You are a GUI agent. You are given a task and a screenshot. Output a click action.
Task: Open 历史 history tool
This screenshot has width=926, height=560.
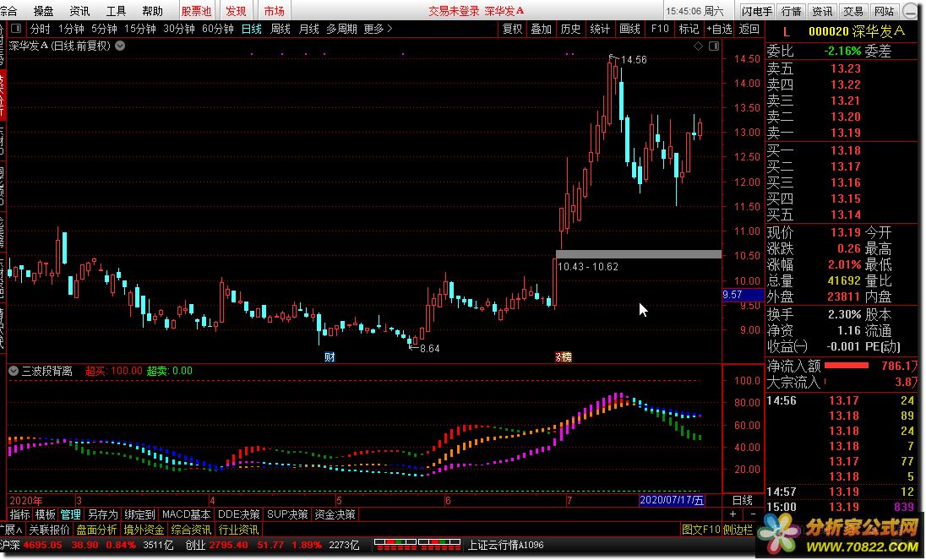click(x=570, y=29)
